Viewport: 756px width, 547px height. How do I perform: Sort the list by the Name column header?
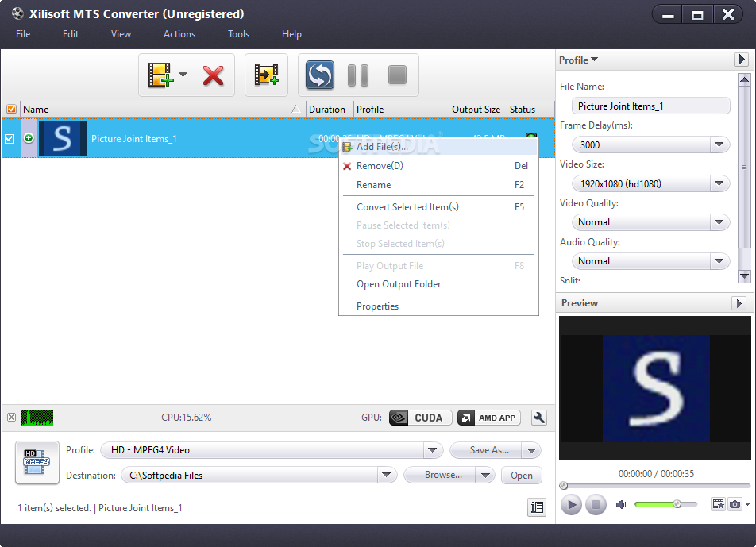pyautogui.click(x=163, y=110)
